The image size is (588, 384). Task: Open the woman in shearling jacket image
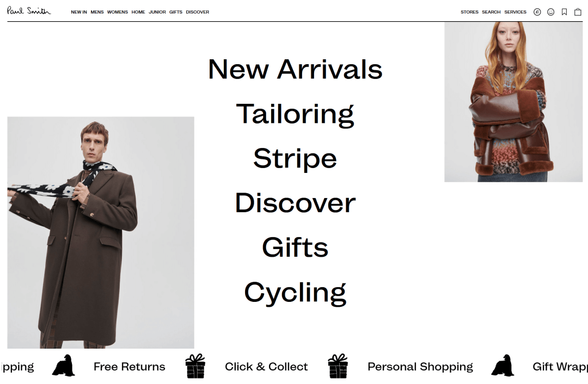pos(513,102)
